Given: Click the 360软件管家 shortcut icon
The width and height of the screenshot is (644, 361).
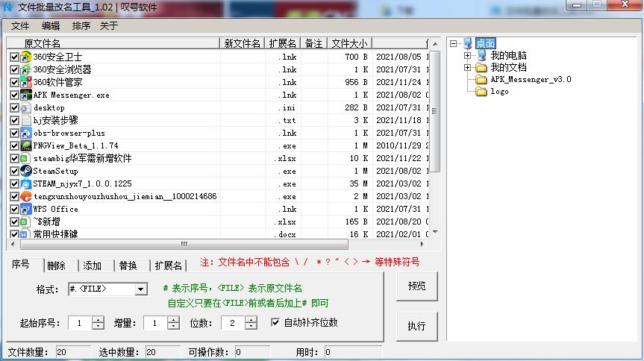Looking at the screenshot, I should pos(26,82).
